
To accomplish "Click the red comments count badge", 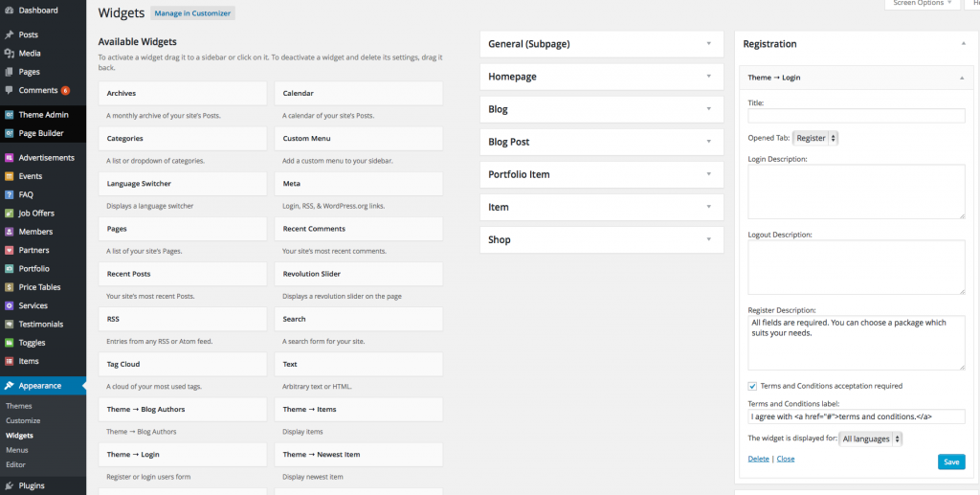I will click(x=65, y=91).
